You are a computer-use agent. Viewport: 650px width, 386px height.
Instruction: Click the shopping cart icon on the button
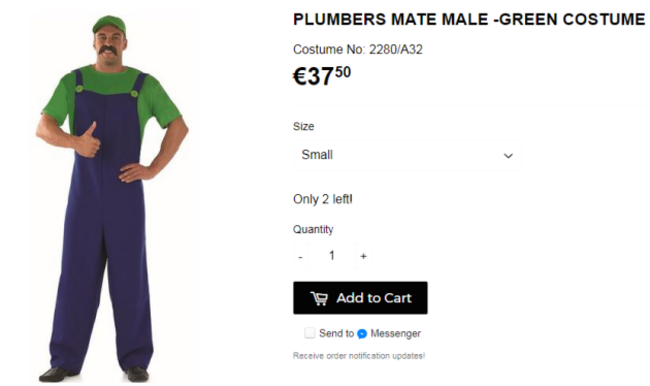(319, 298)
